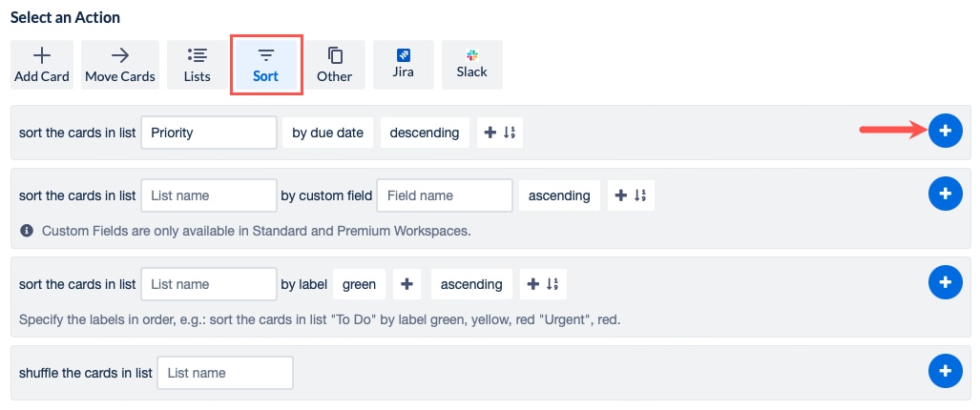Add another sort criterion to custom field row

[632, 195]
